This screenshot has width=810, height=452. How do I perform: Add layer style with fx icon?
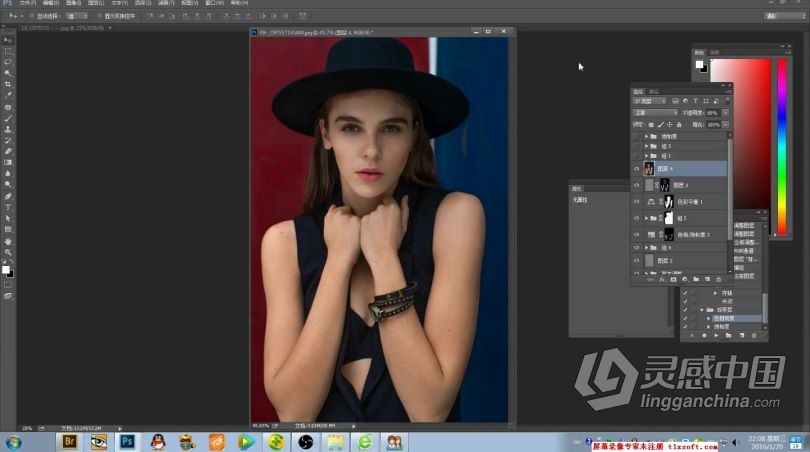(662, 279)
